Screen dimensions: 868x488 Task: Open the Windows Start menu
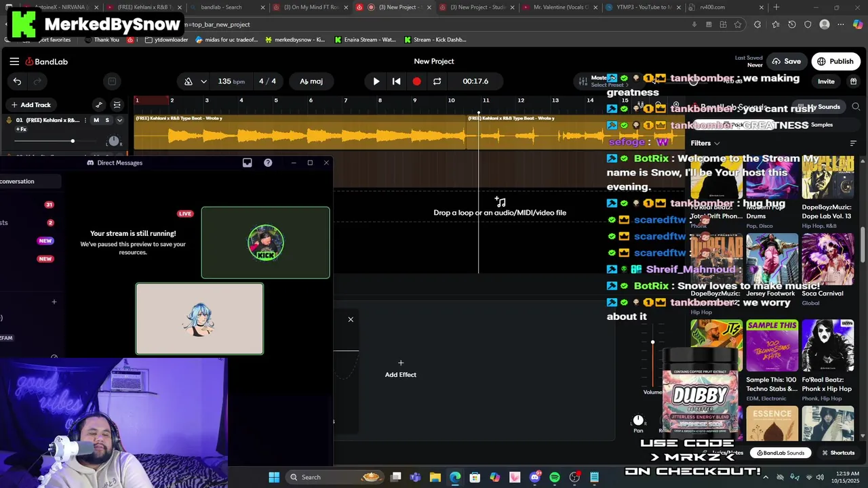click(x=274, y=477)
